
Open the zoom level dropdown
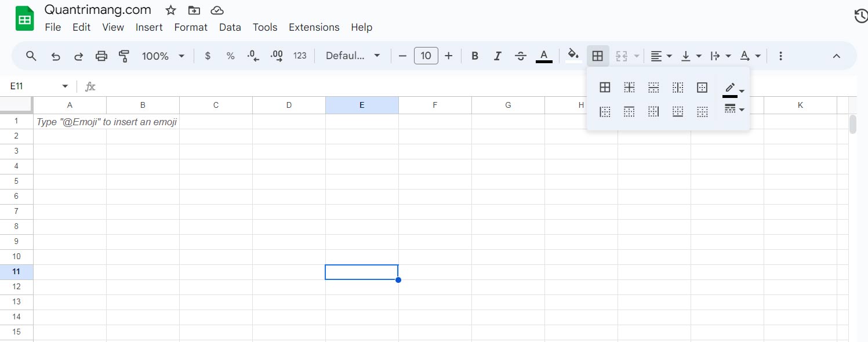[162, 56]
